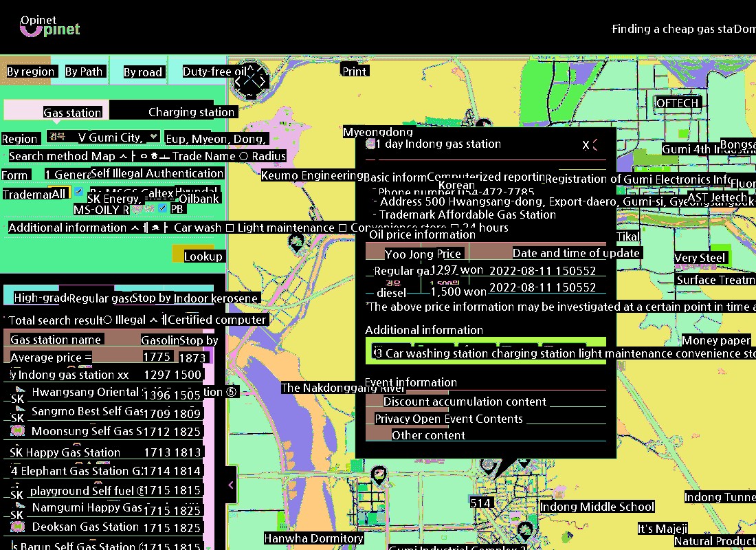Click the map pan direction control
756x550 pixels.
click(x=250, y=80)
